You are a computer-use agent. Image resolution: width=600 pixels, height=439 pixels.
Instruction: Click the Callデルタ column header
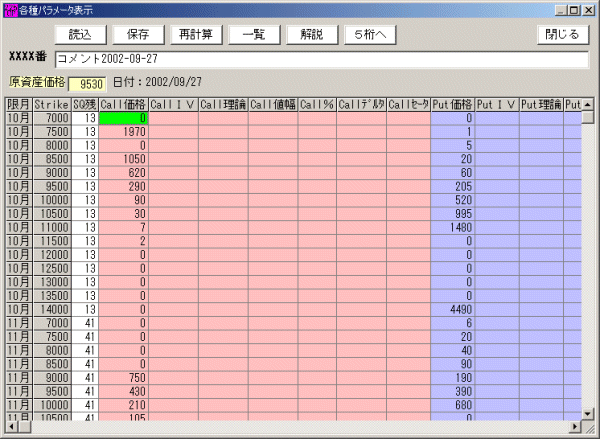361,104
